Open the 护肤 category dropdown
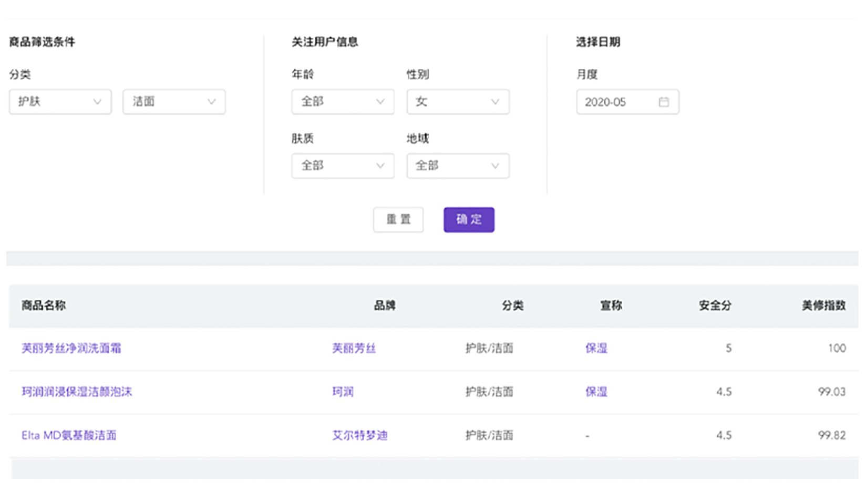 pos(60,102)
